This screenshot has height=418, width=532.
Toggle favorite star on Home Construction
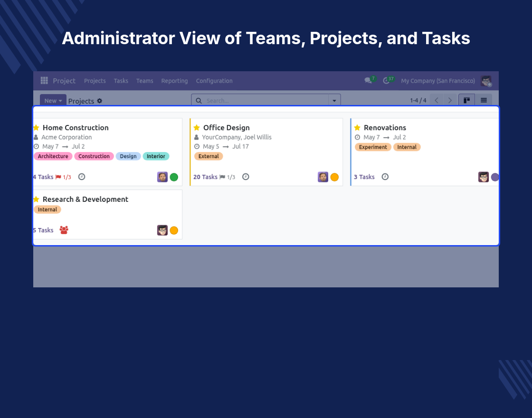pyautogui.click(x=36, y=128)
